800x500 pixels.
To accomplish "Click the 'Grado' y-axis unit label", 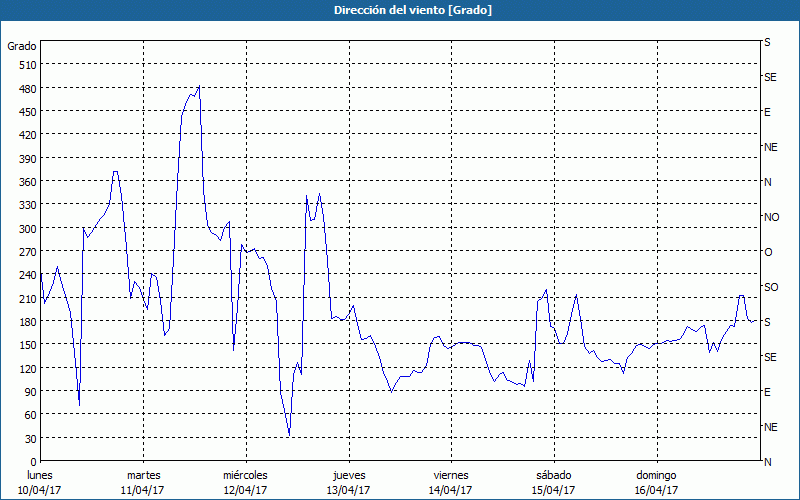I will 22,46.
